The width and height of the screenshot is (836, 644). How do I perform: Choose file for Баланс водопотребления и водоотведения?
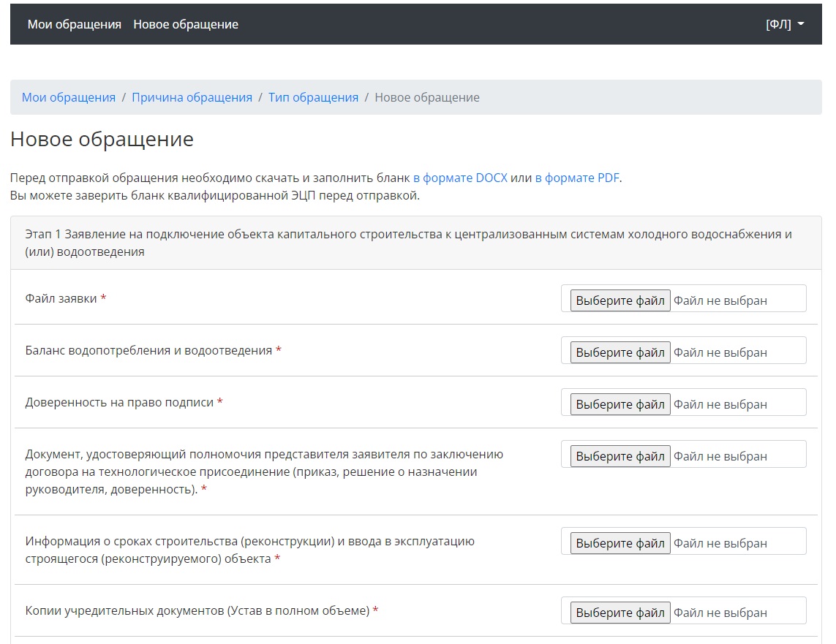[620, 352]
